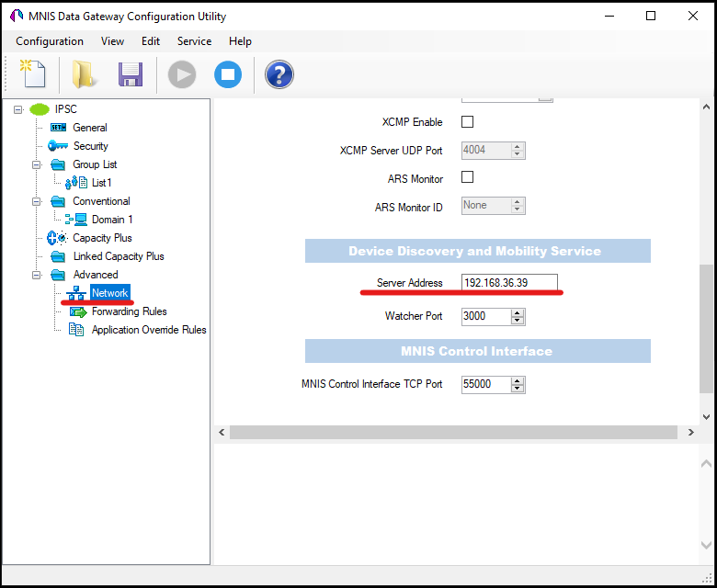Click the Application Override Rules icon

click(76, 330)
